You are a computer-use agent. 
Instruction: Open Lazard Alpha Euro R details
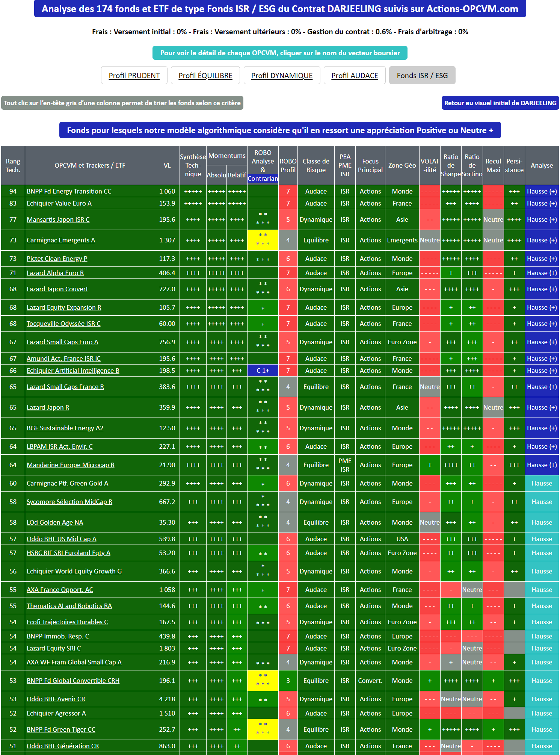[x=55, y=273]
